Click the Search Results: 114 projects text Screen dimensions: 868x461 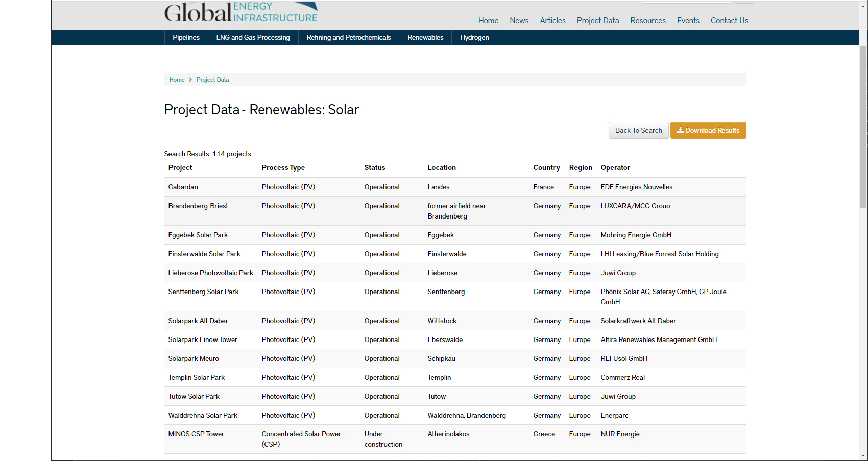207,154
